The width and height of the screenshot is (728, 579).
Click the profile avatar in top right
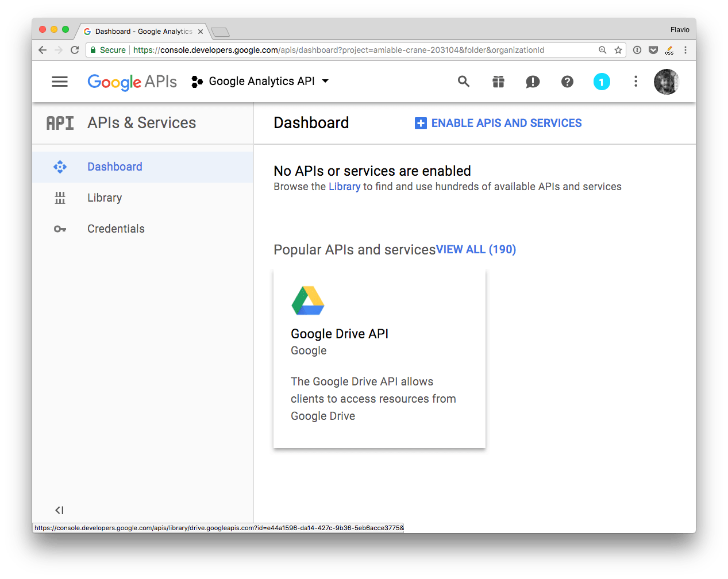click(x=666, y=81)
